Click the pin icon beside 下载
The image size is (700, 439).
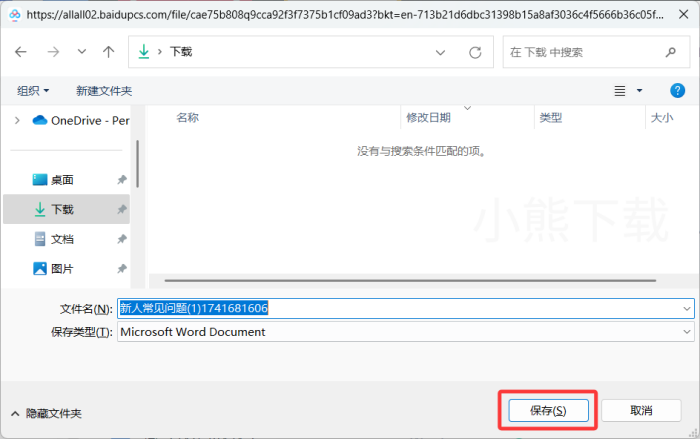[122, 209]
